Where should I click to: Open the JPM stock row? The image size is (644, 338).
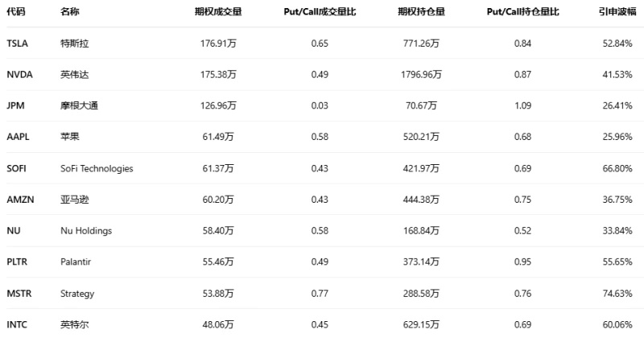click(15, 105)
